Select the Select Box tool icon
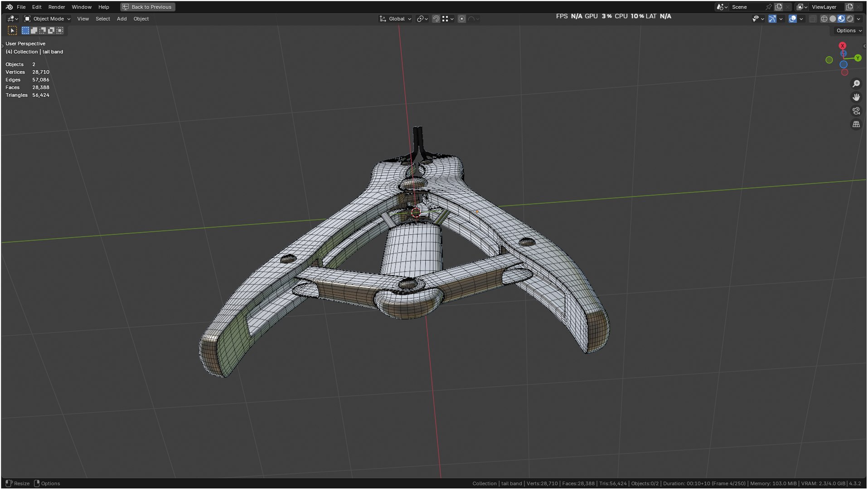The height and width of the screenshot is (490, 868). coord(12,30)
